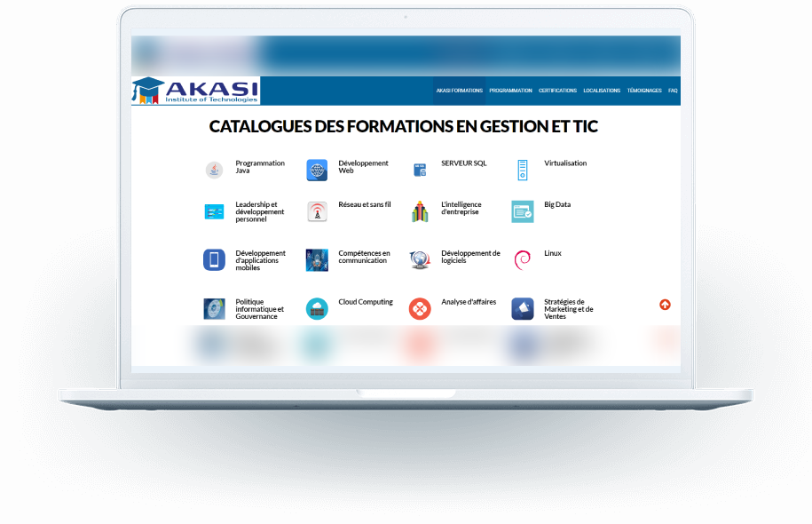
Task: Click the Développement Web globe icon
Action: 317,170
